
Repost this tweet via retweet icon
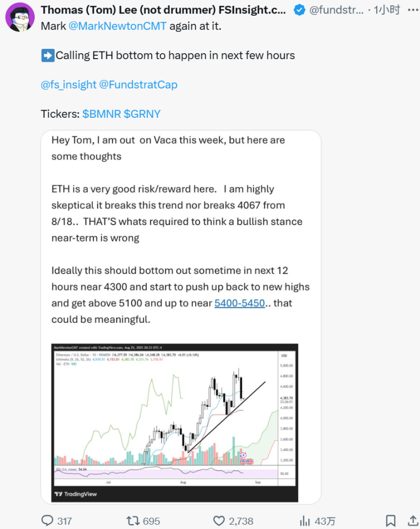point(133,520)
